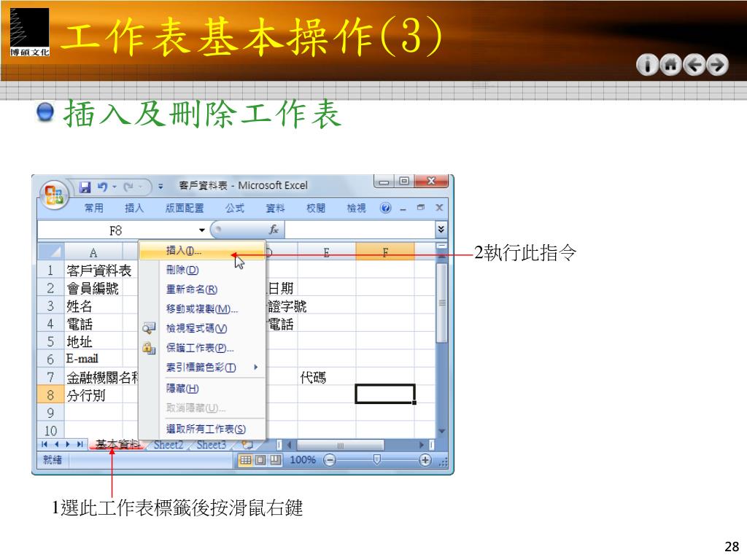
Task: Switch to Page Layout view button
Action: point(260,460)
